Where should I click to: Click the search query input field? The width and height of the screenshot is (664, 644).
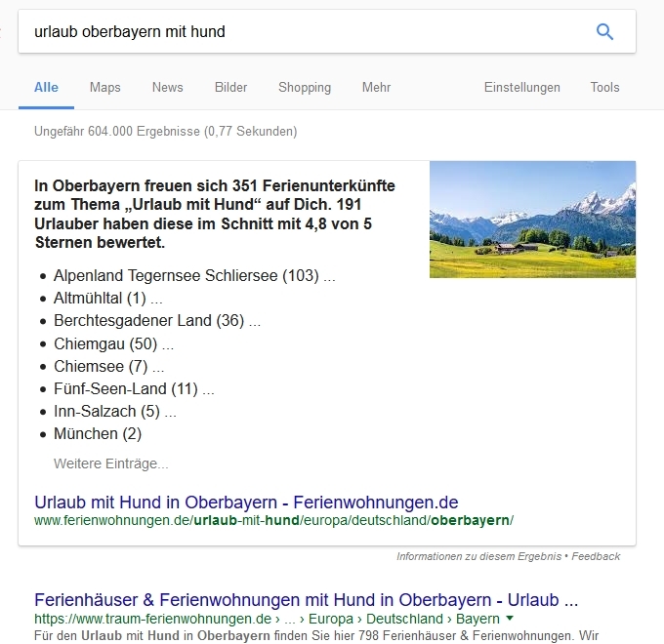point(293,32)
